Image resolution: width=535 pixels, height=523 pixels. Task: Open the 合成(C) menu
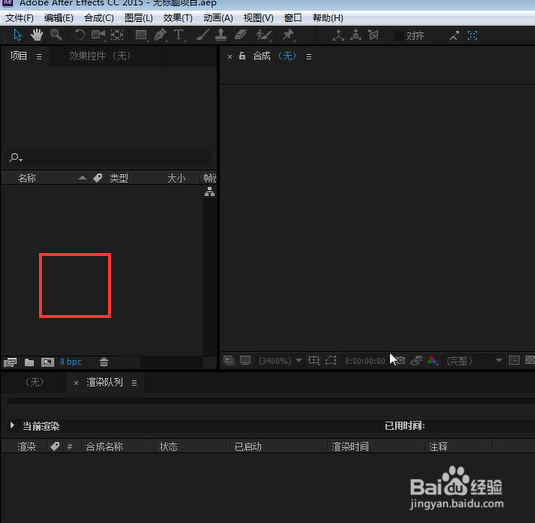(x=99, y=18)
